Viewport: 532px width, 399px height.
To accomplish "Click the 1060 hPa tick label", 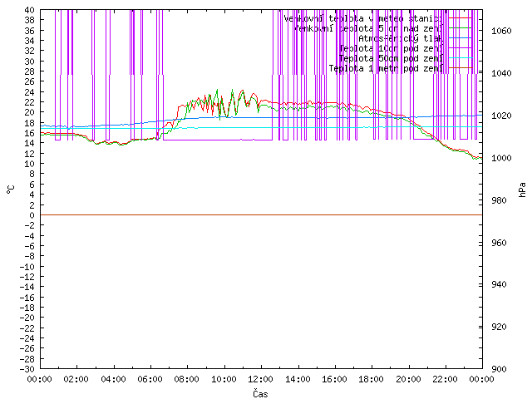I will click(x=501, y=31).
